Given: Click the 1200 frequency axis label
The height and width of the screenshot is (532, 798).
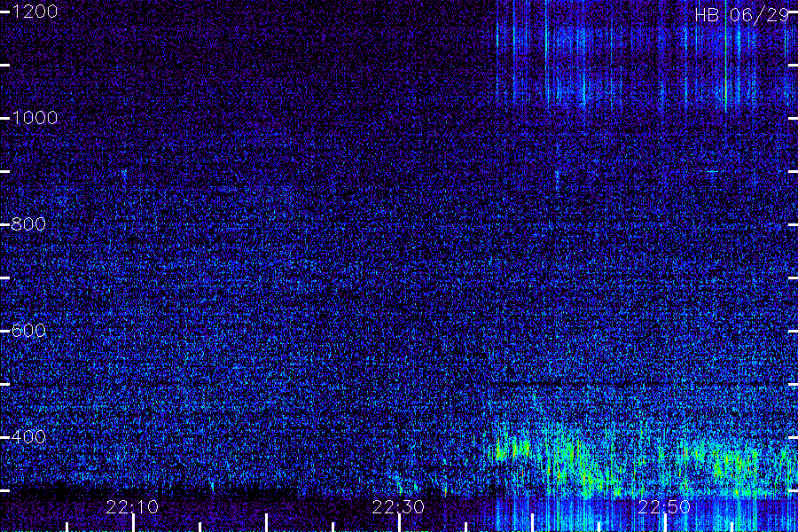Looking at the screenshot, I should point(34,12).
